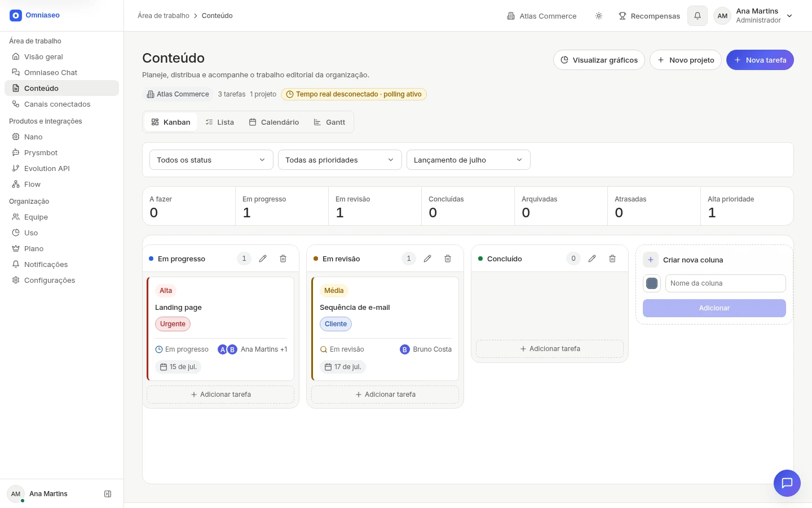Pick a column color with the swatch
The width and height of the screenshot is (812, 508).
652,283
